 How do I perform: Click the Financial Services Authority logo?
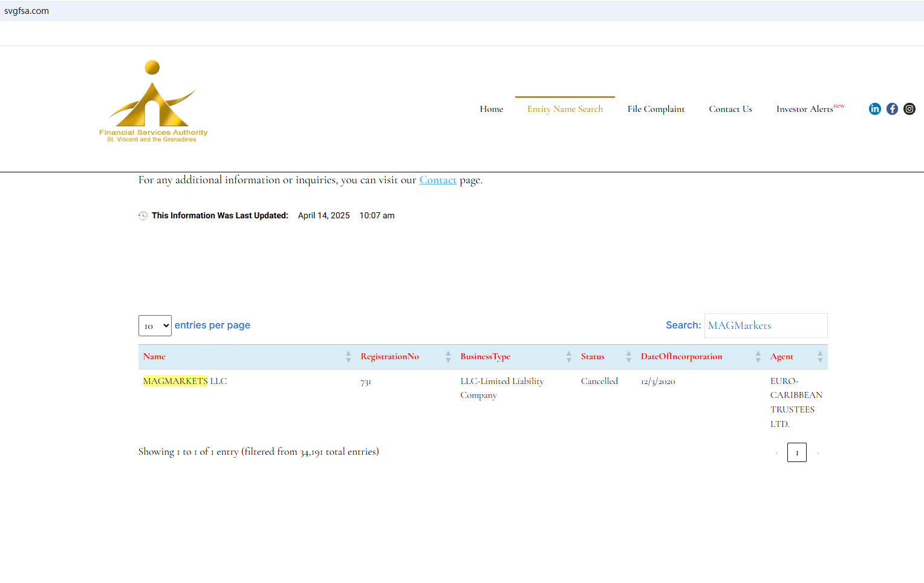(153, 102)
